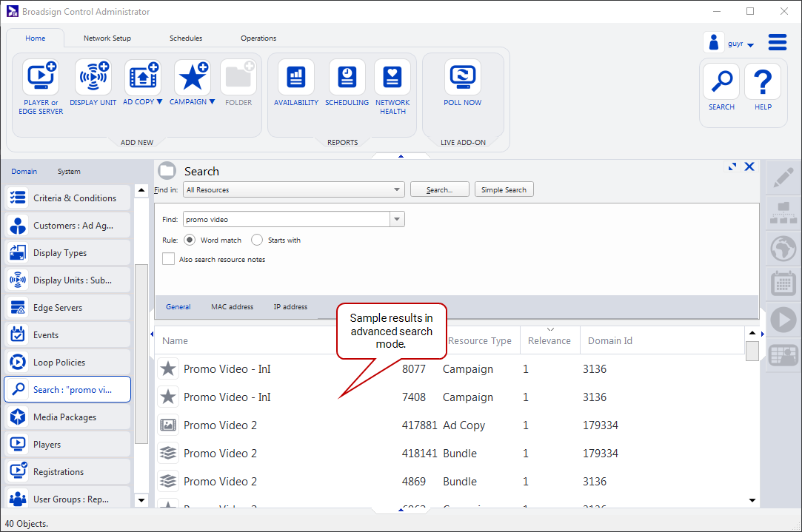Click the Poll Now icon
Image resolution: width=802 pixels, height=532 pixels.
pyautogui.click(x=462, y=78)
